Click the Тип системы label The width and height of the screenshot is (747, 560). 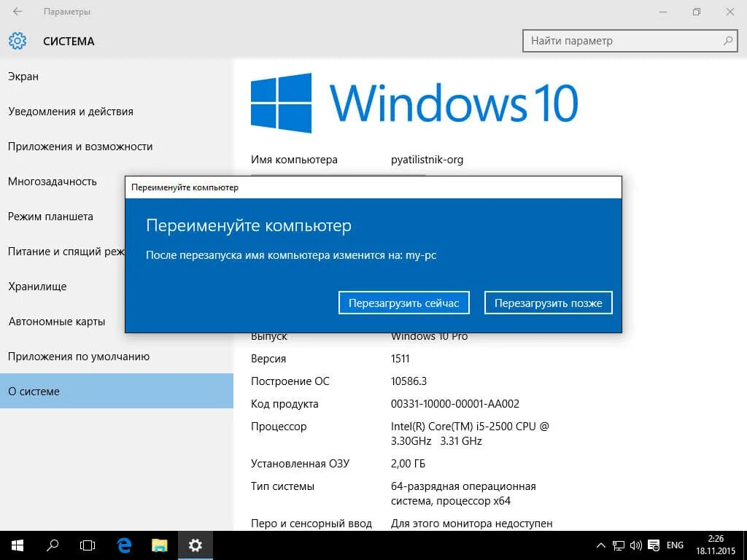click(x=282, y=486)
